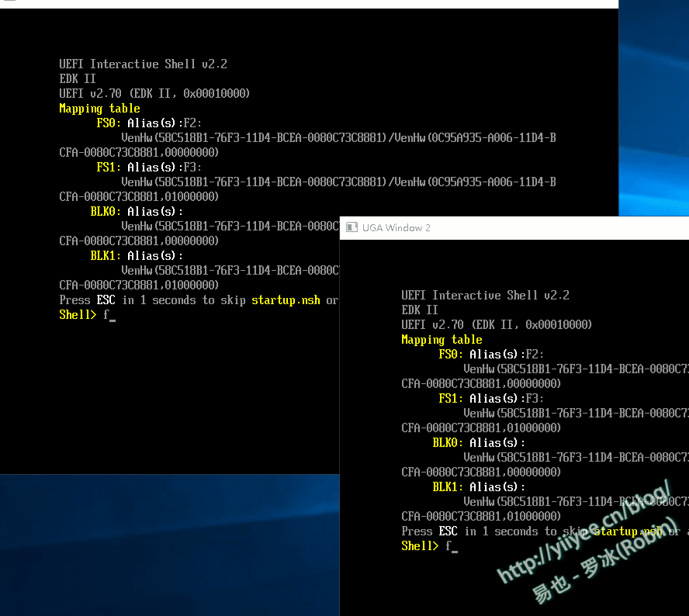Click the 'FS0:' entry in the back window
Screen dimensions: 689x616
pos(109,123)
